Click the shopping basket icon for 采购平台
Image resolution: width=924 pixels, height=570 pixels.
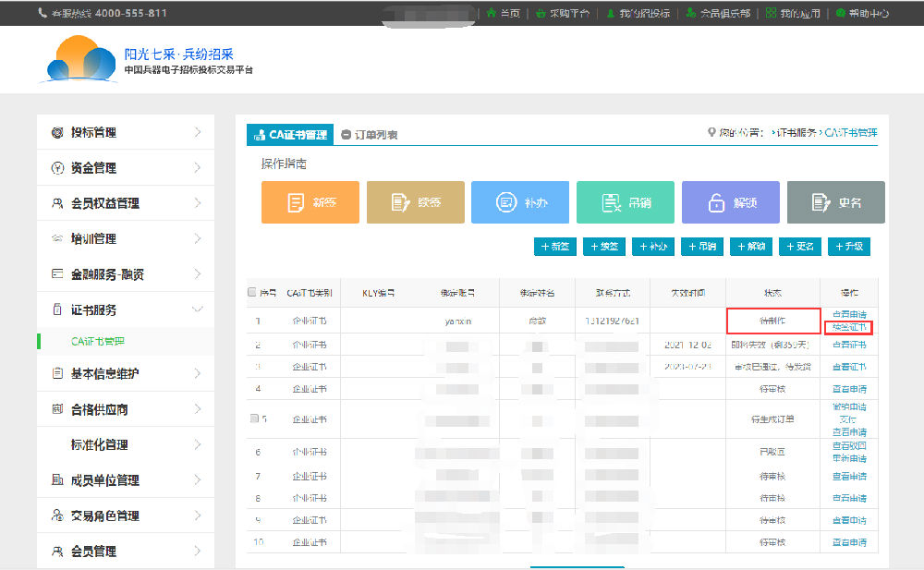tap(541, 13)
